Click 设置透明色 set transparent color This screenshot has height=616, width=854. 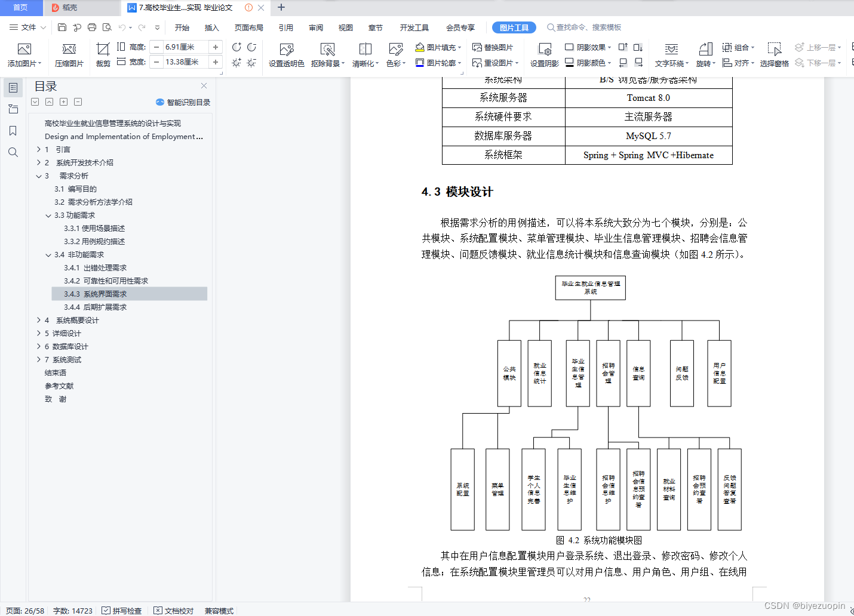tap(287, 55)
